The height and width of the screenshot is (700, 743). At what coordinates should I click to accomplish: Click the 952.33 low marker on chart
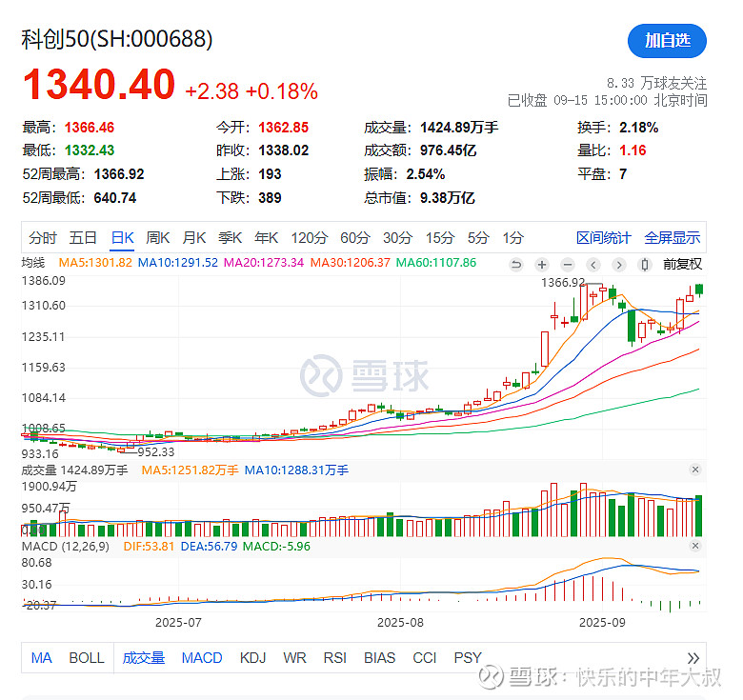click(156, 451)
